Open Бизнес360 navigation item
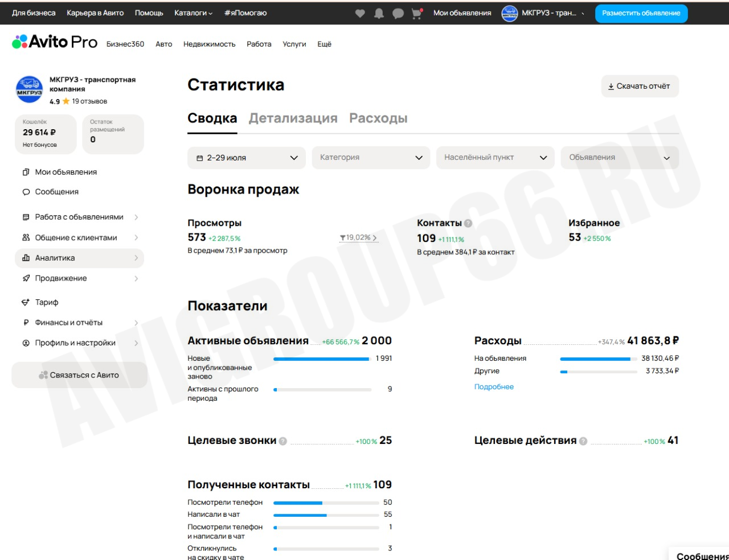The height and width of the screenshot is (560, 729). tap(125, 44)
